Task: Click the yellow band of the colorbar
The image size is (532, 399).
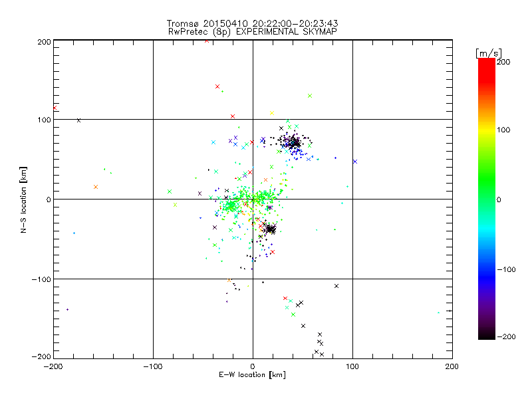Action: click(x=487, y=130)
